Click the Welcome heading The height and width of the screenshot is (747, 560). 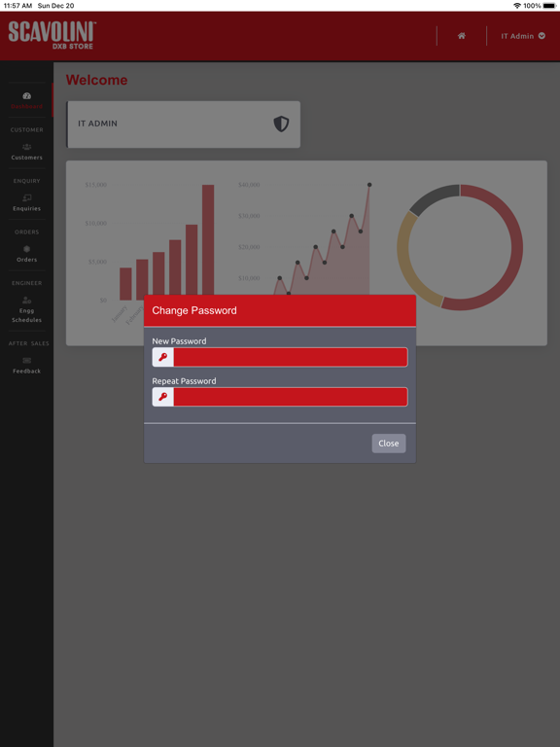pos(96,80)
